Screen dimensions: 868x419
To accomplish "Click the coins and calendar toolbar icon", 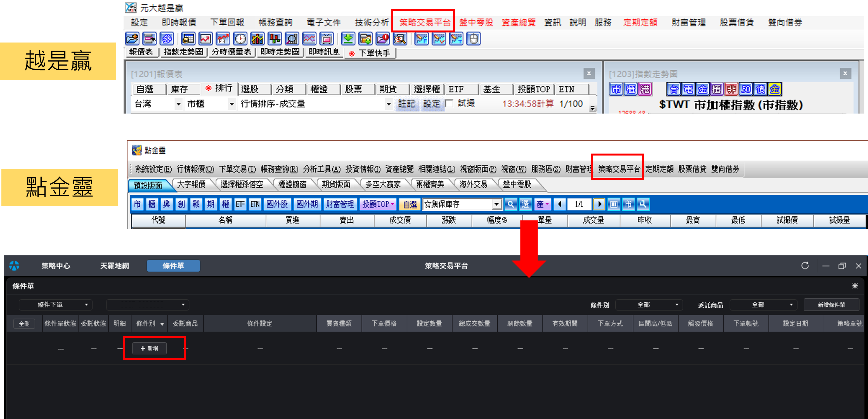I will coord(188,39).
